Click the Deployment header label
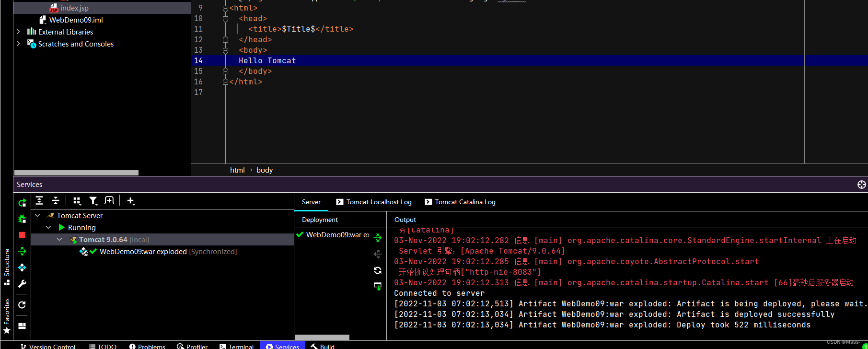The height and width of the screenshot is (349, 868). point(320,220)
